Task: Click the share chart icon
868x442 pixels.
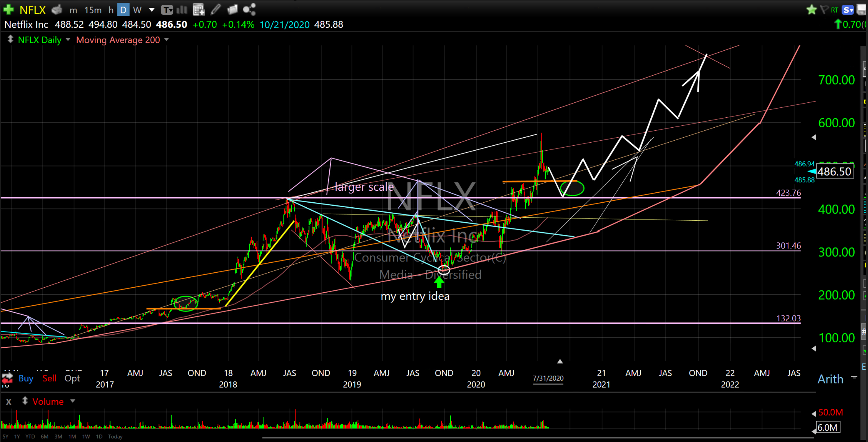Action: click(249, 9)
